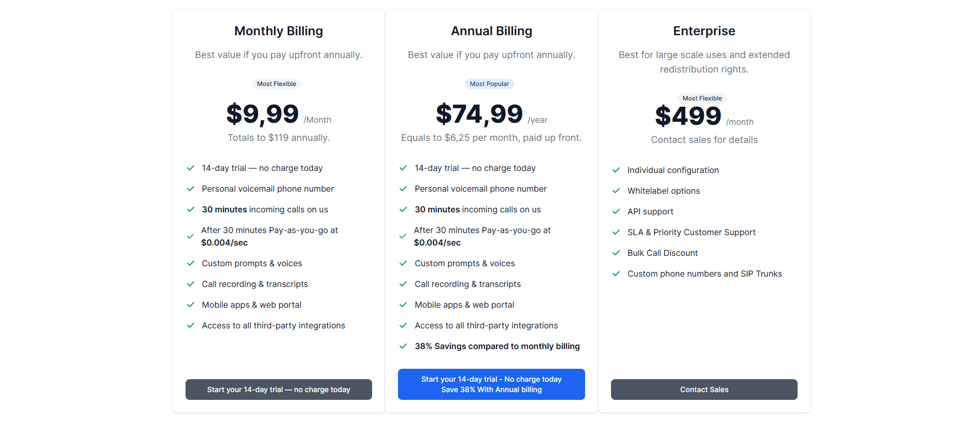This screenshot has width=980, height=447.
Task: Click the checkmark beside Personal voicemail phone number
Action: pyautogui.click(x=190, y=189)
